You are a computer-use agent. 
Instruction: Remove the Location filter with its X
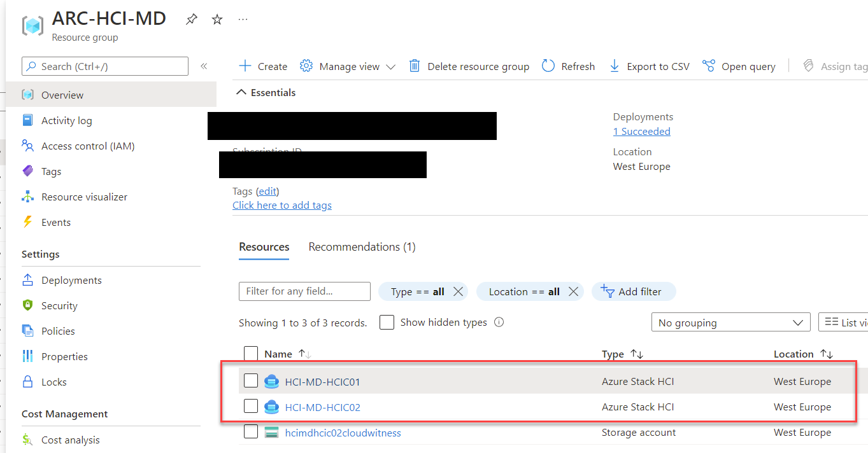click(573, 291)
